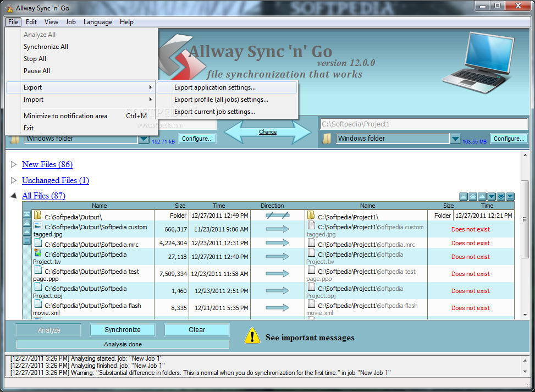535x392 pixels.
Task: Select Pause All from File menu
Action: 80,71
